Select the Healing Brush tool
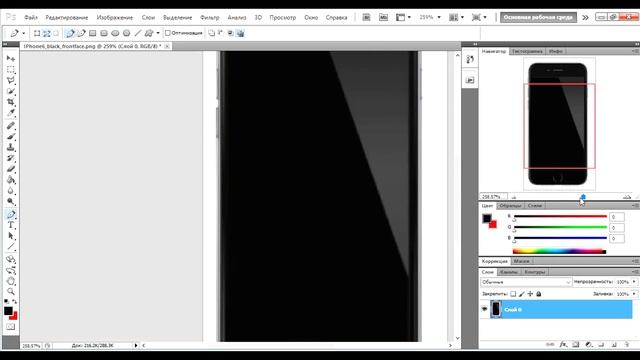Screen dimensions: 640x360 (x=11, y=126)
